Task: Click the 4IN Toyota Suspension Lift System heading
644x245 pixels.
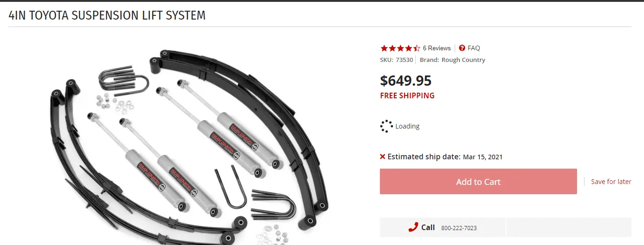Action: coord(107,15)
